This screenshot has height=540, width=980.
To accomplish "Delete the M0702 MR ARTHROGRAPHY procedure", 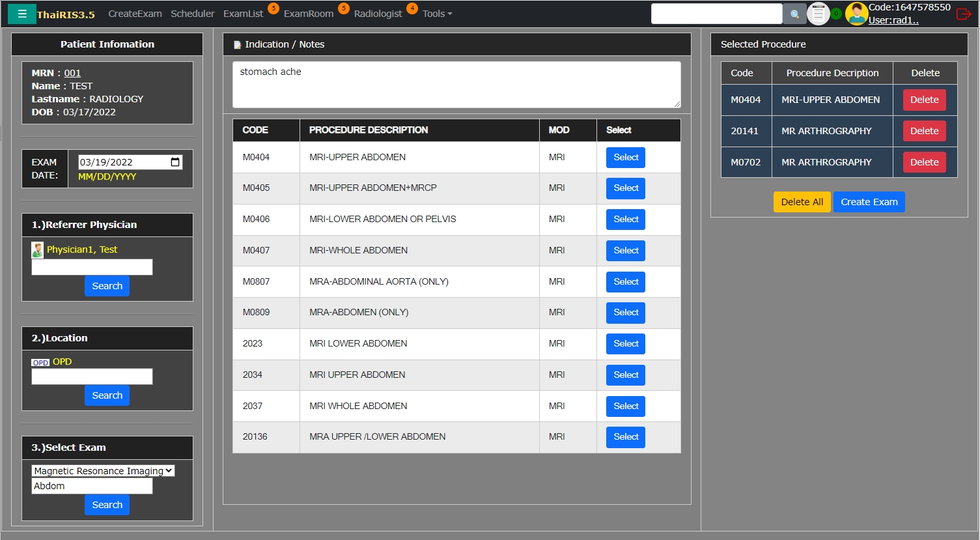I will (x=924, y=162).
